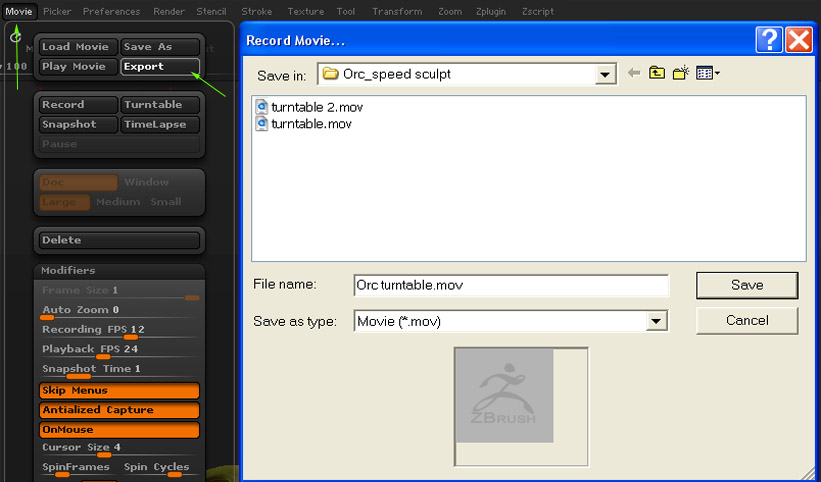Viewport: 821px width, 482px height.
Task: Toggle Antialized Capture option
Action: pos(119,410)
